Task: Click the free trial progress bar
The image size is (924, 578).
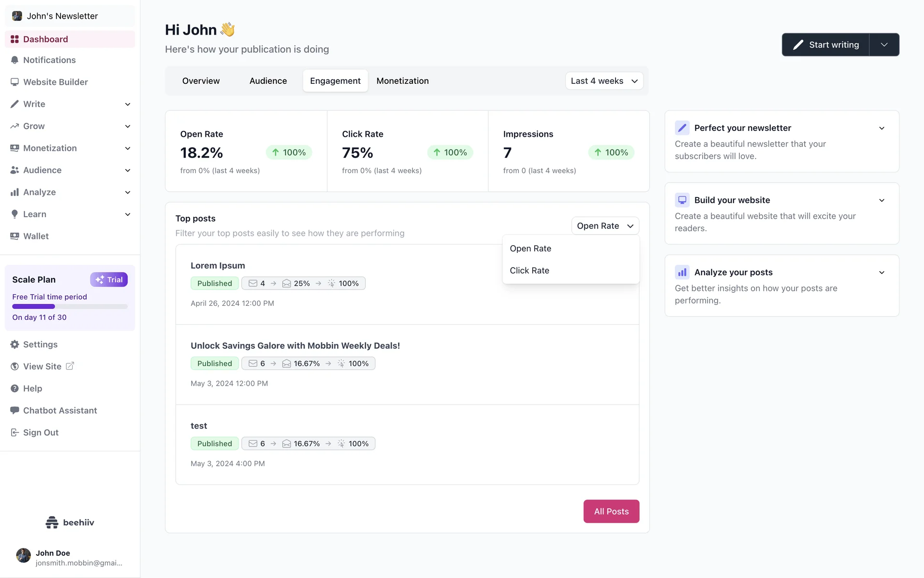Action: [70, 307]
